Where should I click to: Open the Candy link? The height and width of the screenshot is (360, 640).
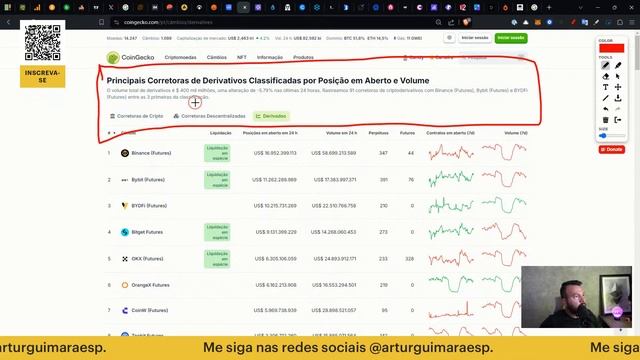pyautogui.click(x=413, y=58)
